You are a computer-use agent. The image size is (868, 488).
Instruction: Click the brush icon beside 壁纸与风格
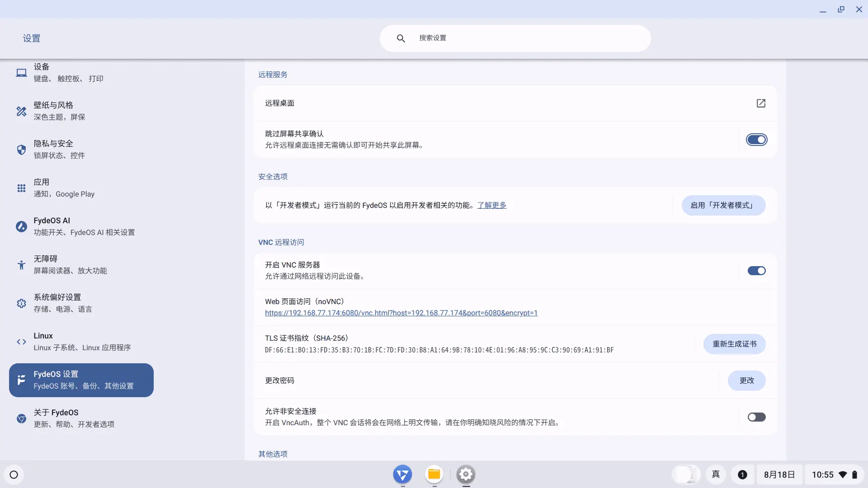tap(21, 111)
